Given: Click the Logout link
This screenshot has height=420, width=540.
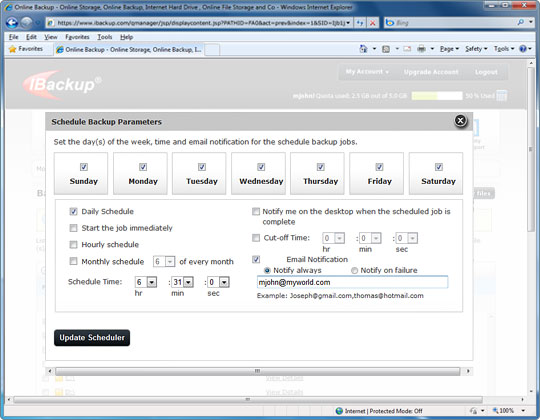Looking at the screenshot, I should pyautogui.click(x=486, y=72).
